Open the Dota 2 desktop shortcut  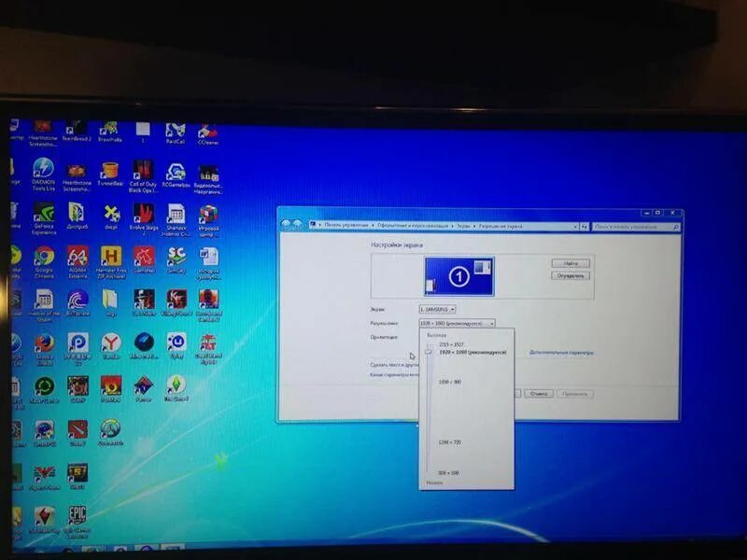point(78,432)
